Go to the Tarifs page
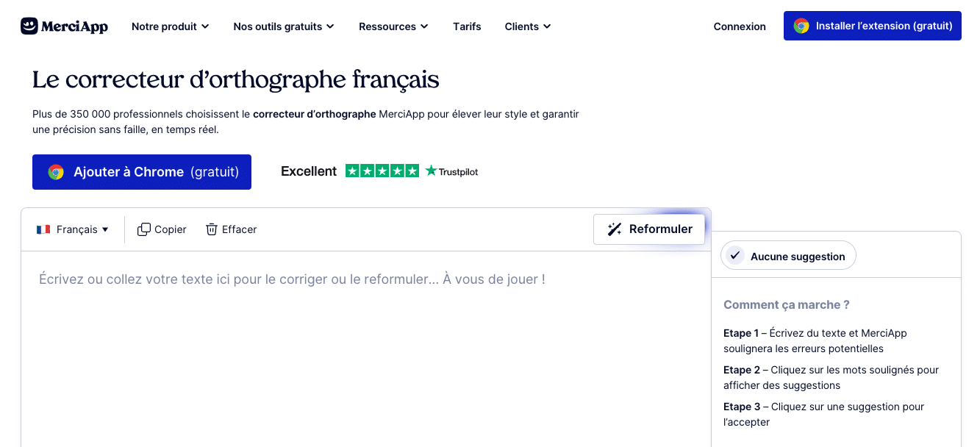This screenshot has height=447, width=980. tap(467, 26)
